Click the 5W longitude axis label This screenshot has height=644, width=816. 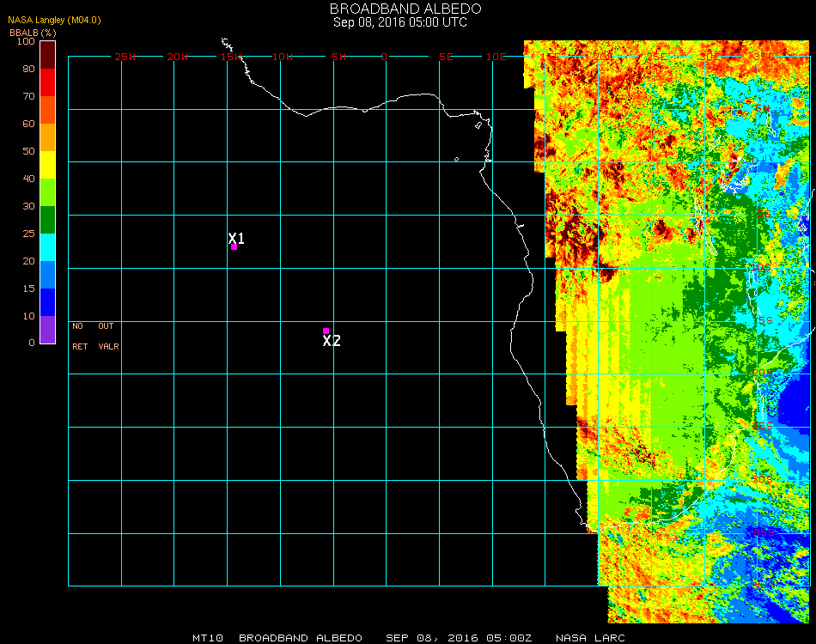[338, 57]
